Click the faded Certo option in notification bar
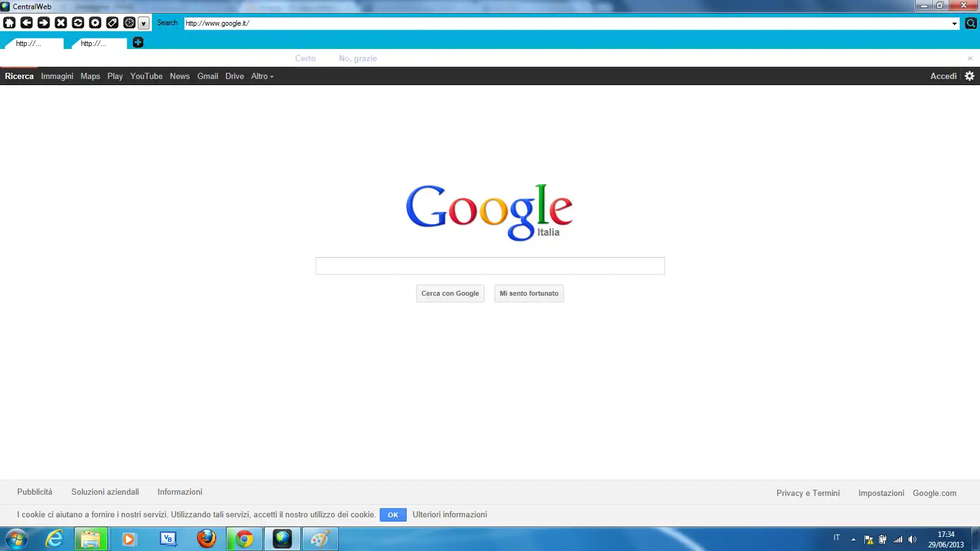 pyautogui.click(x=305, y=58)
